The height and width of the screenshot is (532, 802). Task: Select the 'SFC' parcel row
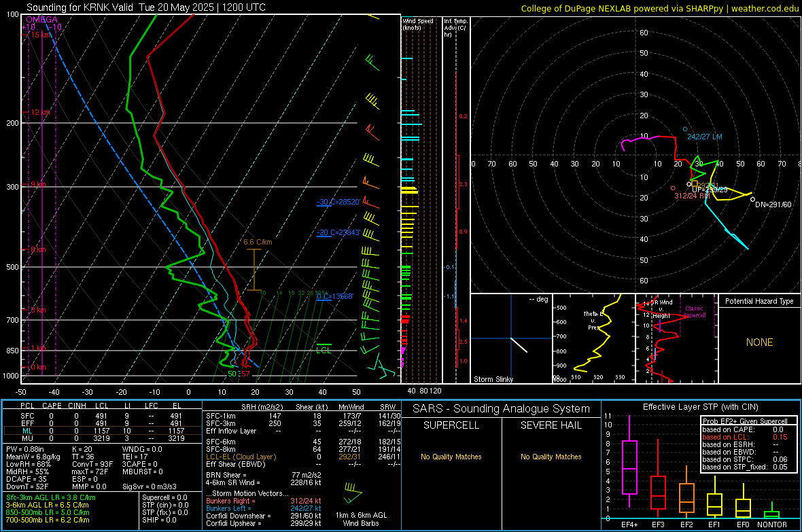(x=103, y=416)
